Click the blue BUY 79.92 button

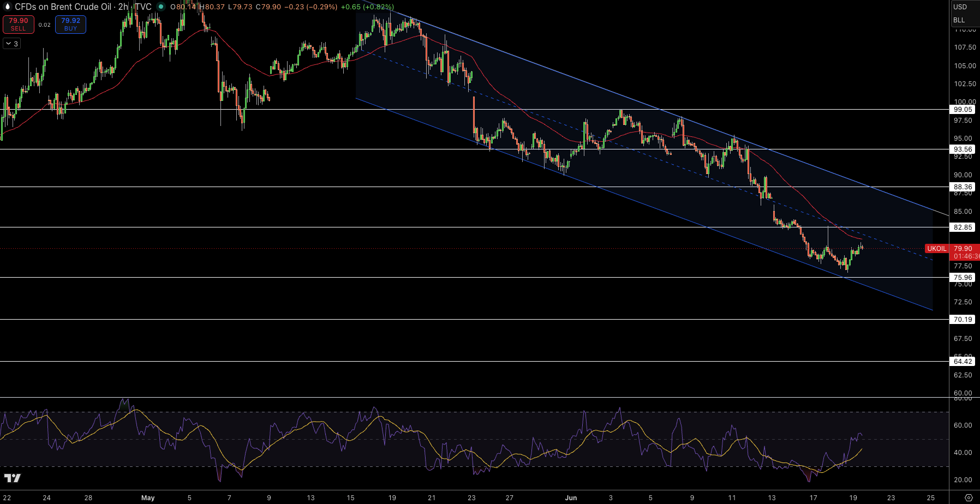[x=70, y=24]
